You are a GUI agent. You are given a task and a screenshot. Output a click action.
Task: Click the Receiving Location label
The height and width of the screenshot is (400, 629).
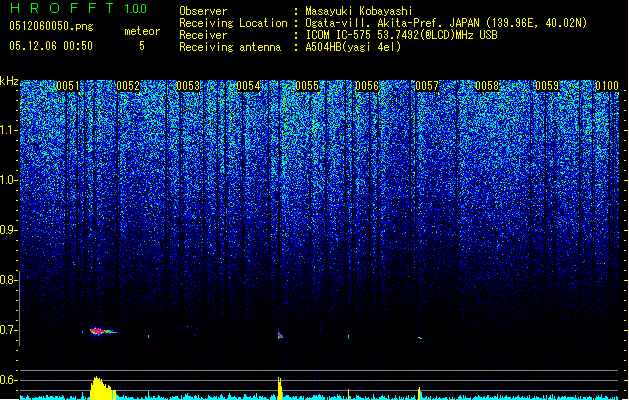[x=233, y=23]
